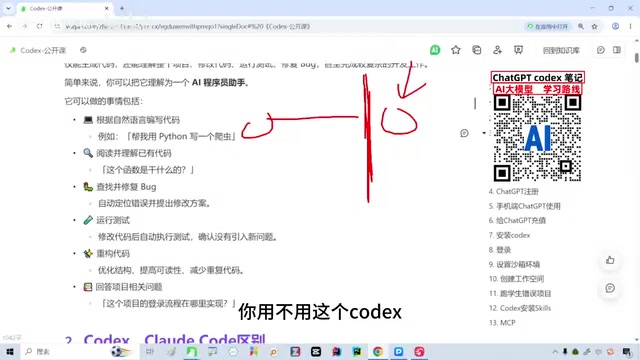Open Windows Start menu

tap(10, 351)
